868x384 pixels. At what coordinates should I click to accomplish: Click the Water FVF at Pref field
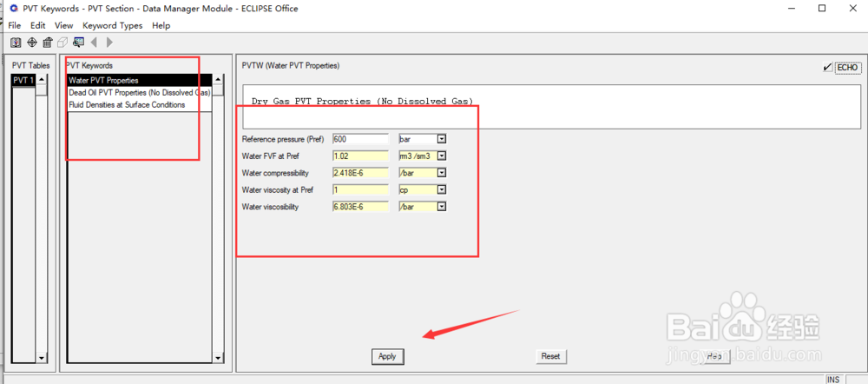tap(361, 156)
